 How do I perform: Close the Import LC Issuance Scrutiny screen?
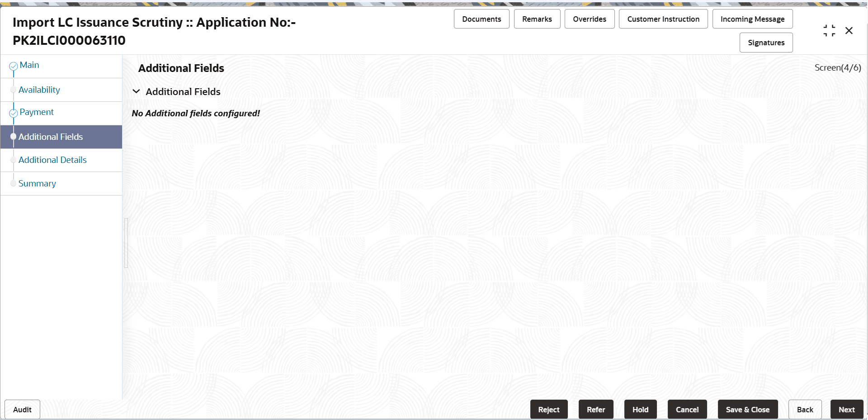(849, 30)
